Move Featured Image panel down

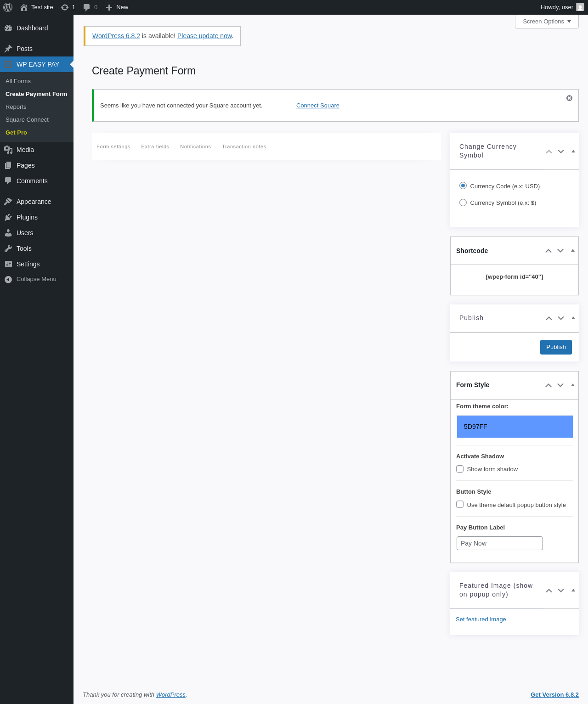(x=561, y=591)
